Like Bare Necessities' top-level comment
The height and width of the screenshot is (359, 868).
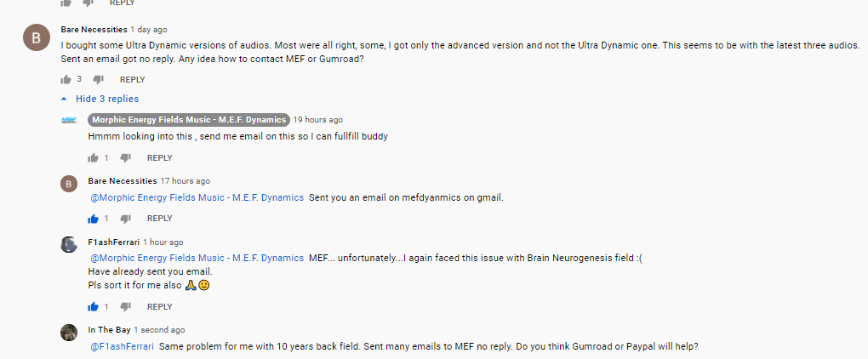[x=66, y=80]
